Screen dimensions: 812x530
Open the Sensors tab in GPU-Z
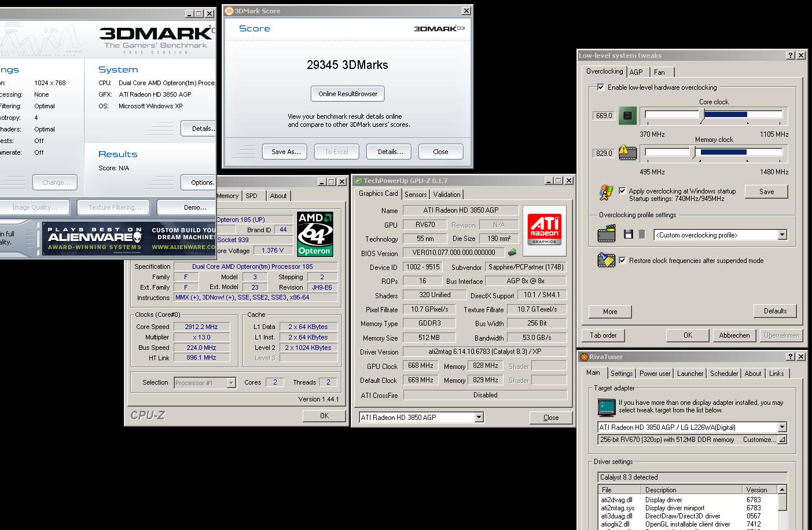coord(416,195)
